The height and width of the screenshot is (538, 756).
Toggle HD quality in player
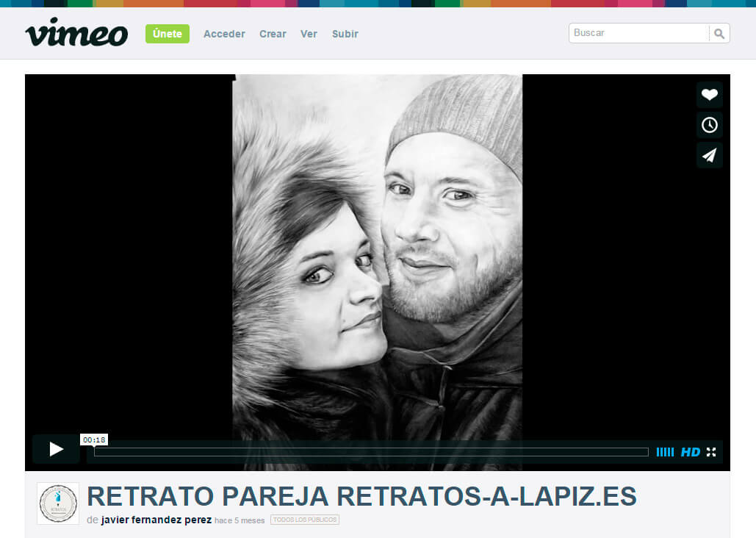click(690, 452)
